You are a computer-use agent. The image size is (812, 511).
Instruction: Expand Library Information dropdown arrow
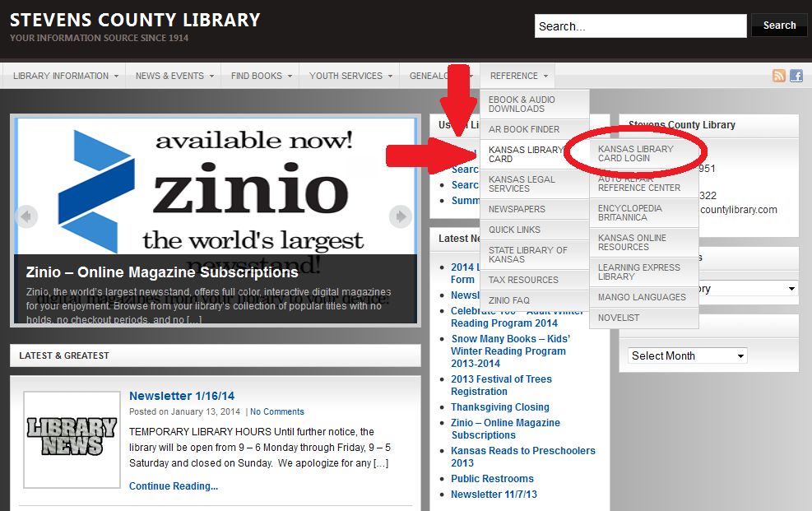pyautogui.click(x=117, y=76)
